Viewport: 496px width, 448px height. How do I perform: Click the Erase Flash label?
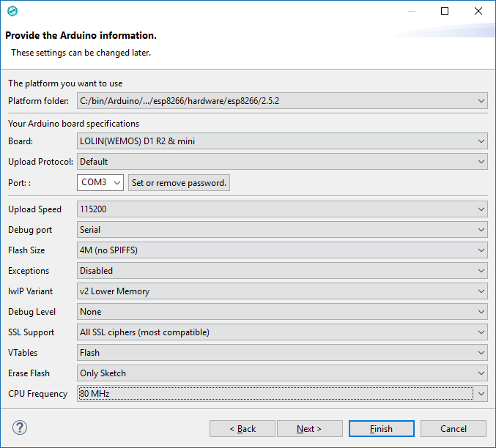click(29, 373)
